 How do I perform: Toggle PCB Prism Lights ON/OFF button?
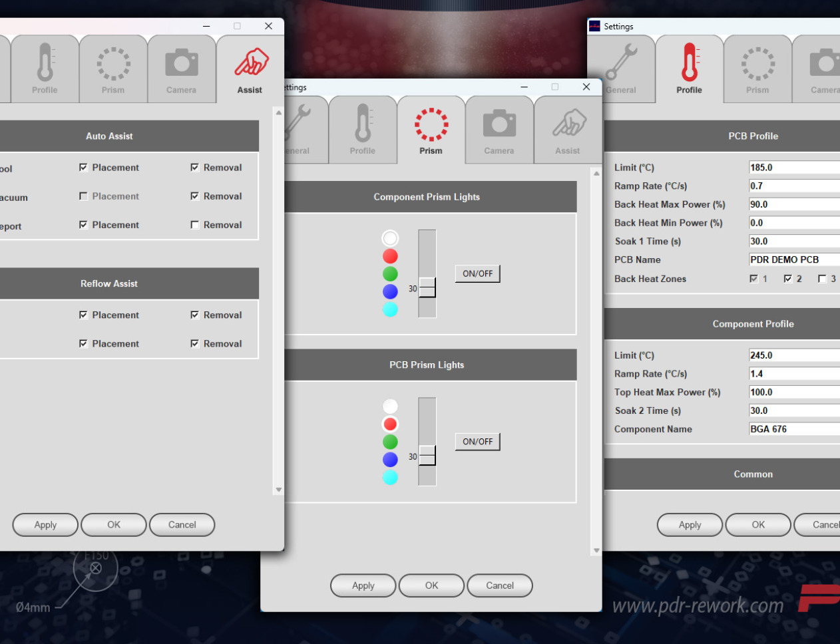point(477,442)
